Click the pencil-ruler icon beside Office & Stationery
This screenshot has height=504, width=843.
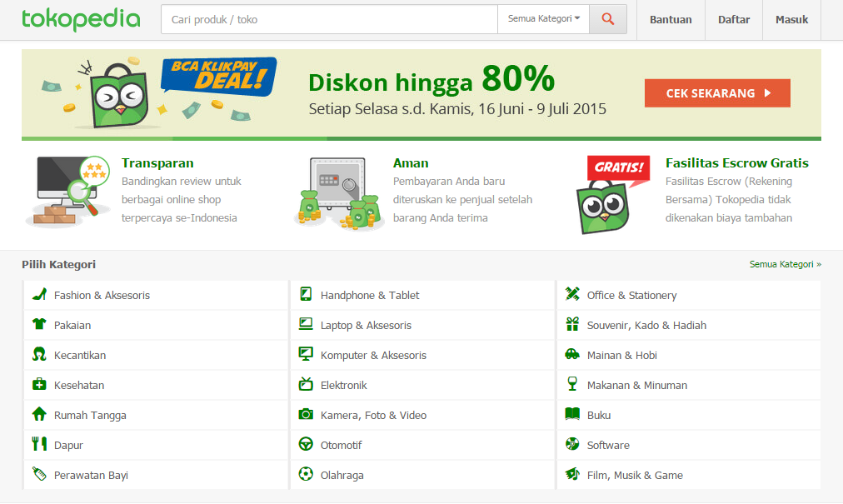click(572, 294)
